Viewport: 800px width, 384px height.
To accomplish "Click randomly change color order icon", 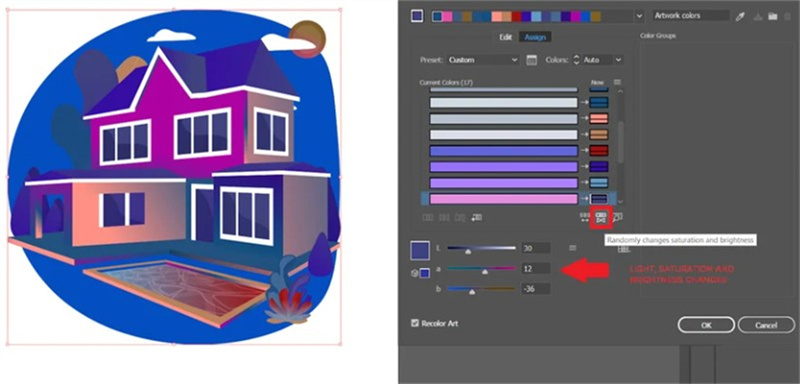I will pos(585,218).
